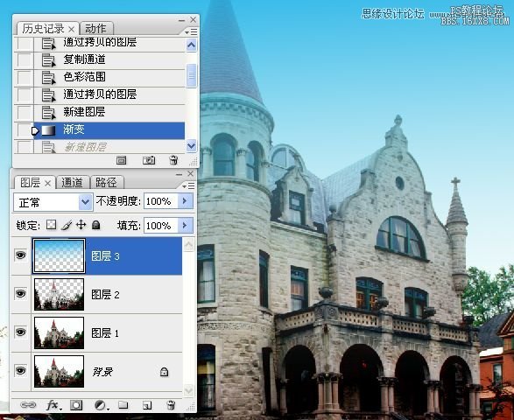Image resolution: width=514 pixels, height=420 pixels.
Task: Hide 图层 3 with eye icon
Action: pos(21,255)
